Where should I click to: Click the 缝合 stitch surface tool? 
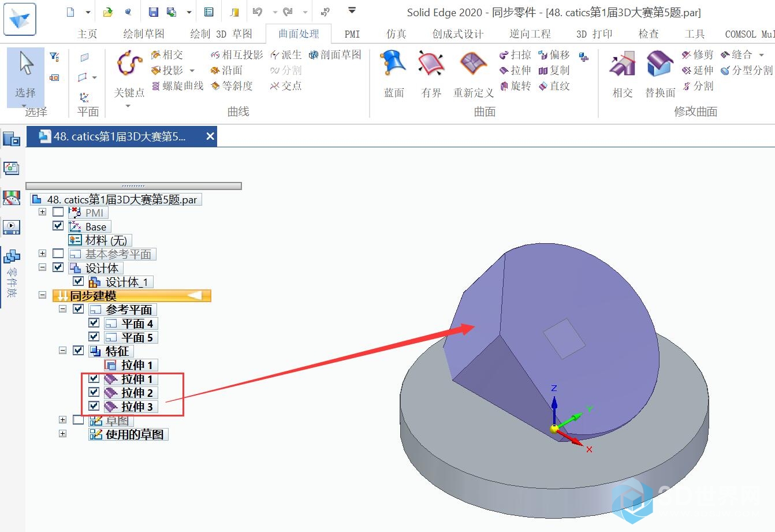tap(736, 55)
